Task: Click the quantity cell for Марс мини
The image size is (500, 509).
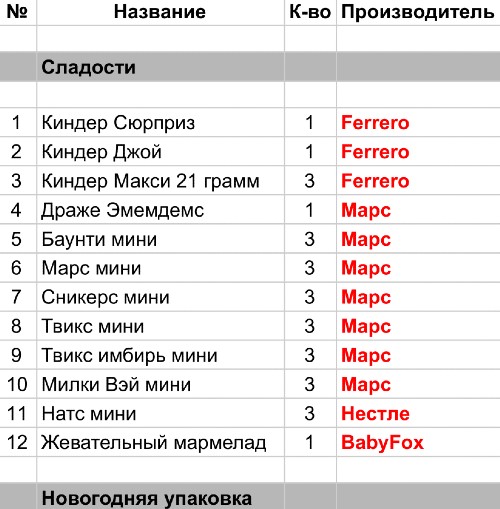Action: [x=310, y=268]
